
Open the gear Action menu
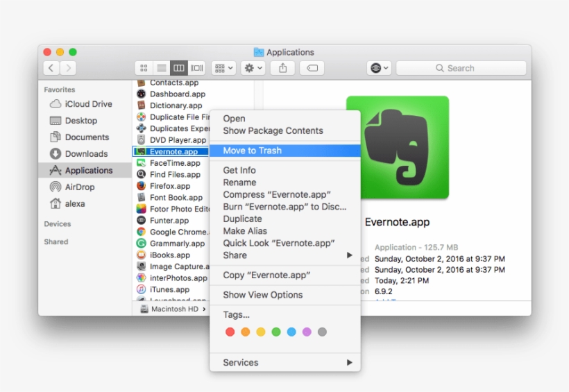pyautogui.click(x=253, y=68)
